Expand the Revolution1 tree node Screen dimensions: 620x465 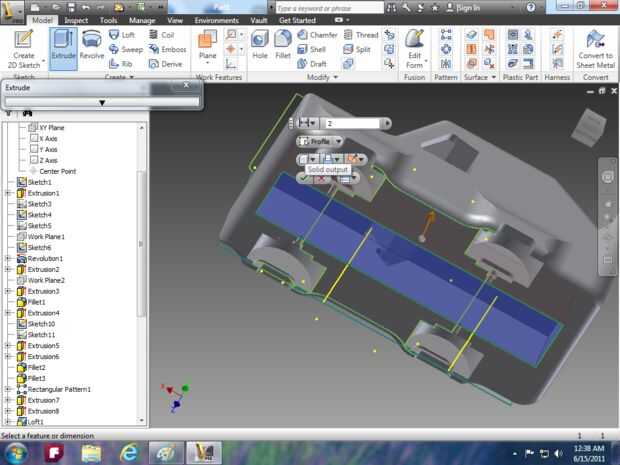[x=8, y=259]
